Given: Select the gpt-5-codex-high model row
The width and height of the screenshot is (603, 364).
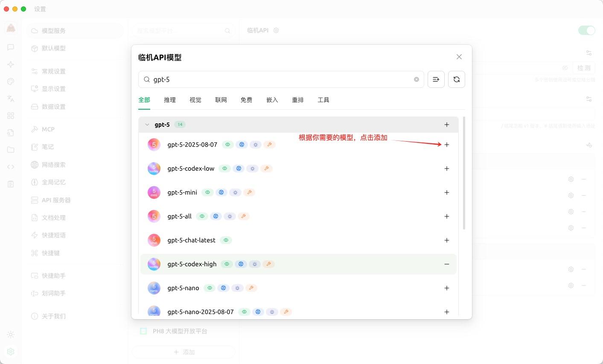Looking at the screenshot, I should pyautogui.click(x=298, y=264).
